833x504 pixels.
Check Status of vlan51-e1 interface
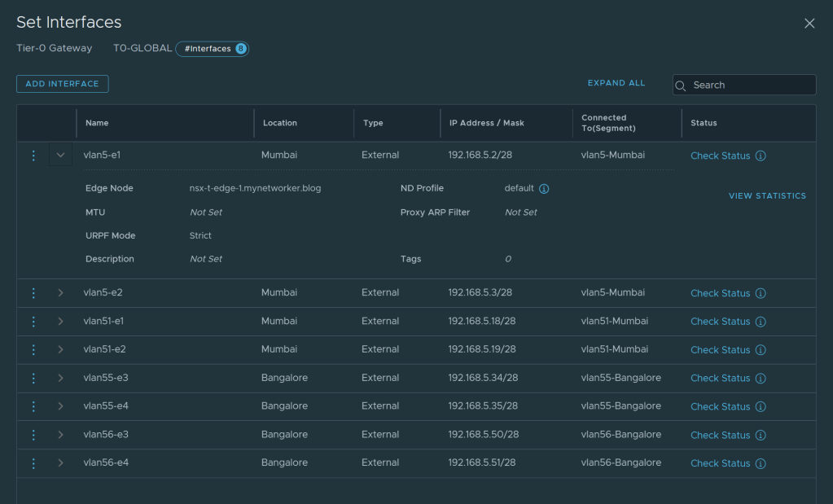720,322
